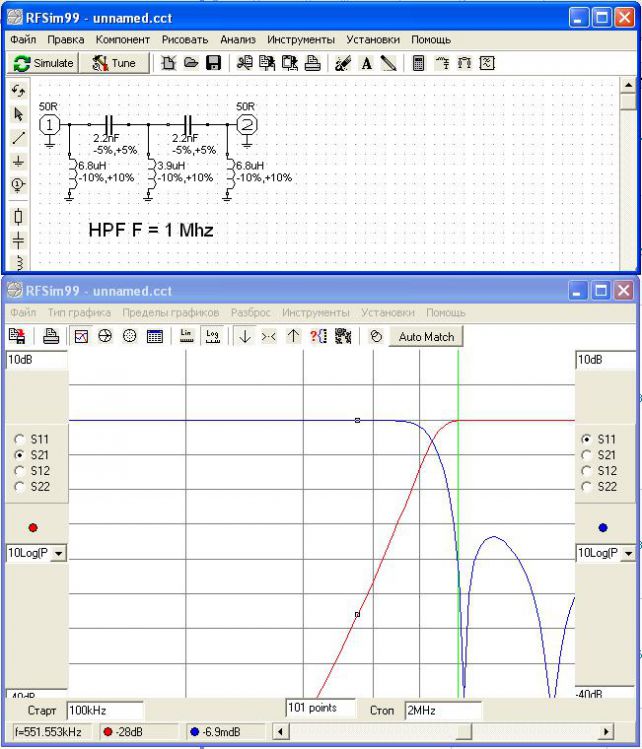Image resolution: width=642 pixels, height=749 pixels.
Task: Open the Тип графика menu
Action: point(79,312)
